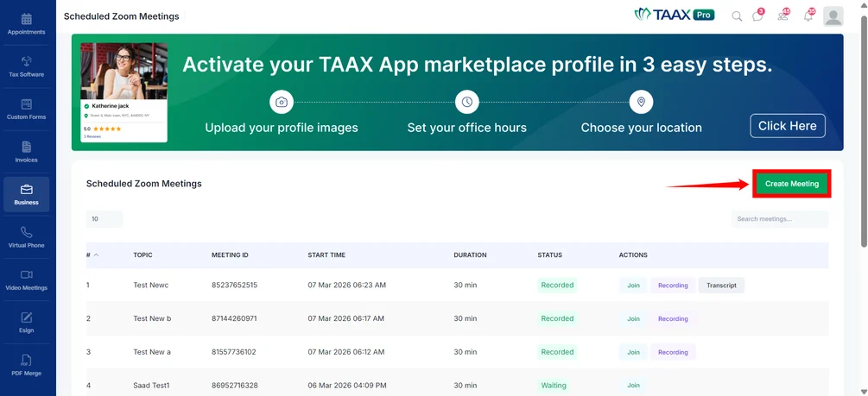Image resolution: width=868 pixels, height=396 pixels.
Task: Click the Katherine jack profile card thumbnail
Action: click(124, 92)
